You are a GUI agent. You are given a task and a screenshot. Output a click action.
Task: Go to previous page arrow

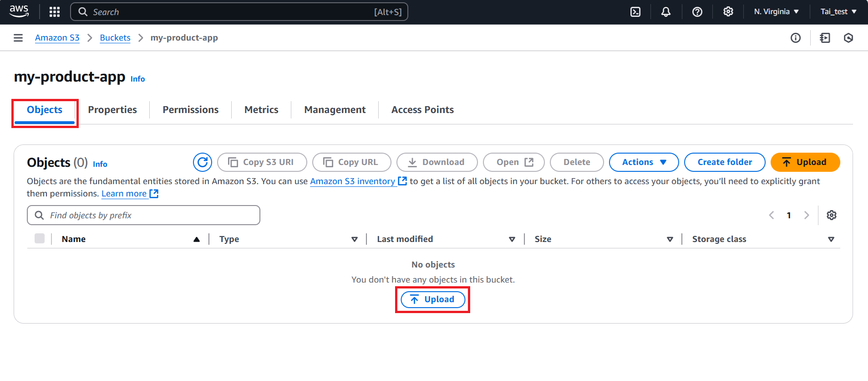coord(772,215)
